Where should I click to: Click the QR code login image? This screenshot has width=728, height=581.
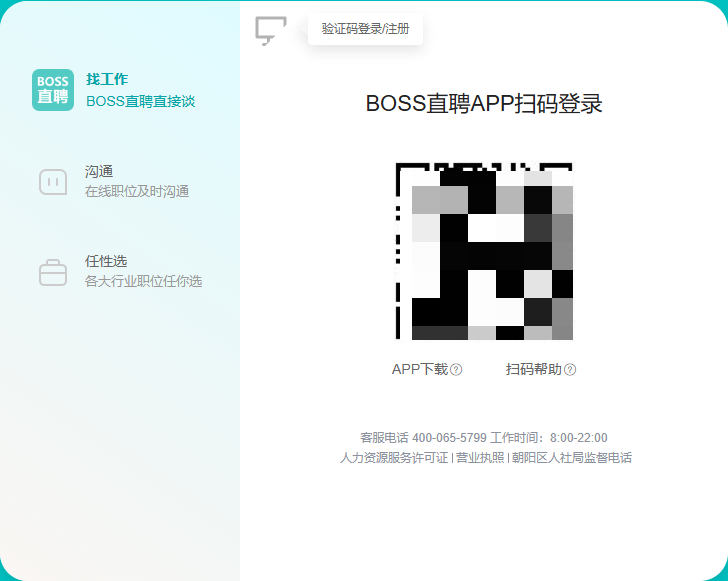coord(484,251)
